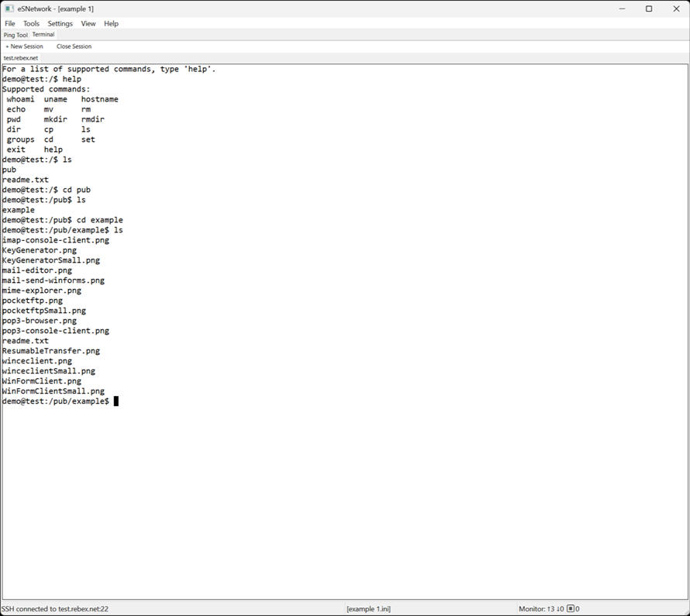This screenshot has height=616, width=690.
Task: Click 'SSH connected to test.rebex.net:22' status text
Action: click(x=55, y=608)
